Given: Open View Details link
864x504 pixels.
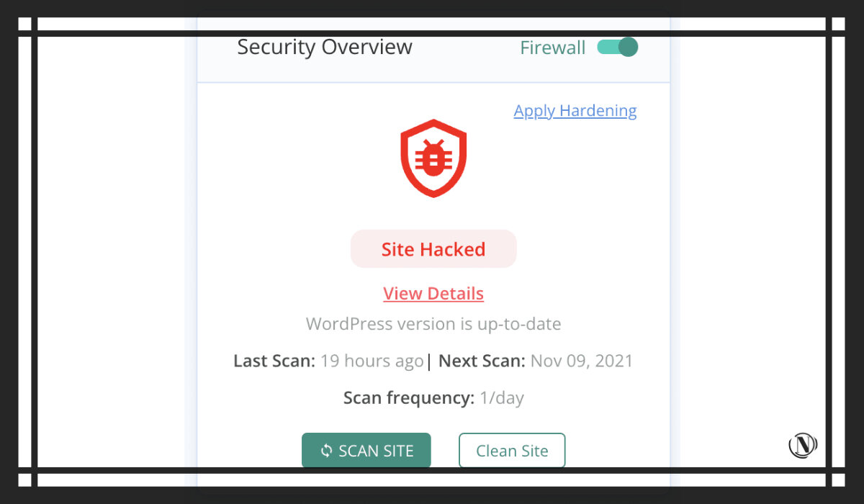Looking at the screenshot, I should tap(433, 294).
